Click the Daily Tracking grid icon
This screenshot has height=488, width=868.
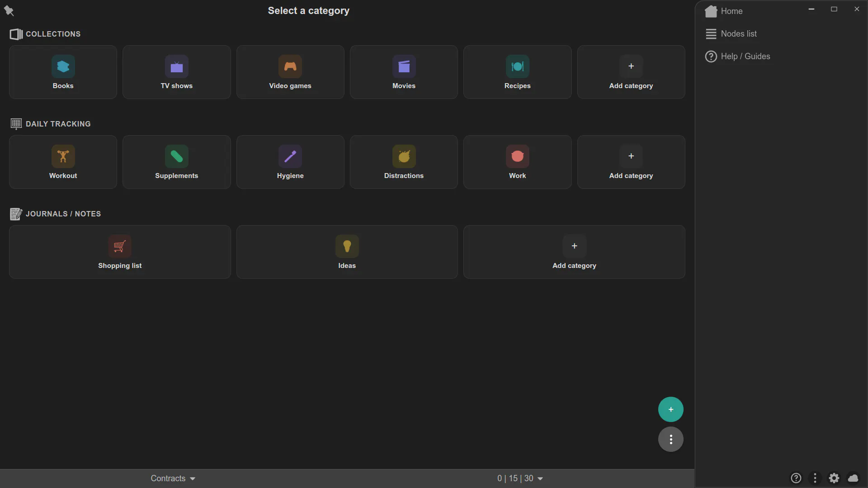click(x=16, y=124)
